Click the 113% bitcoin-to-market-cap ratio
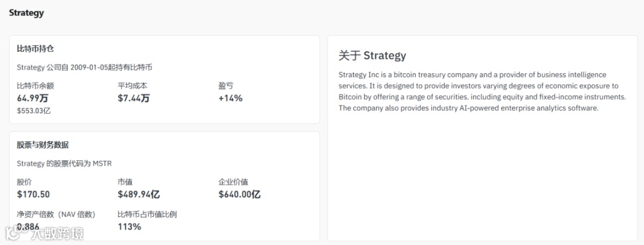The image size is (644, 245). point(129,227)
